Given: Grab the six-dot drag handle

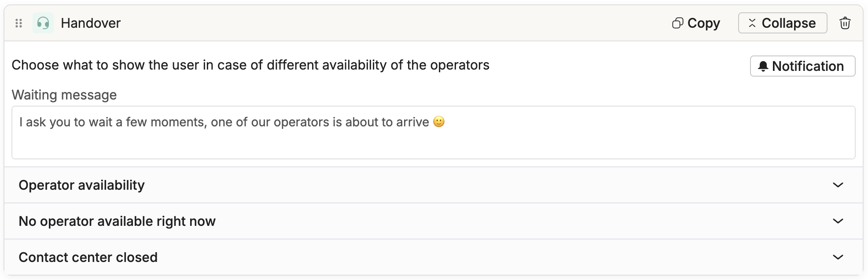Looking at the screenshot, I should [18, 23].
